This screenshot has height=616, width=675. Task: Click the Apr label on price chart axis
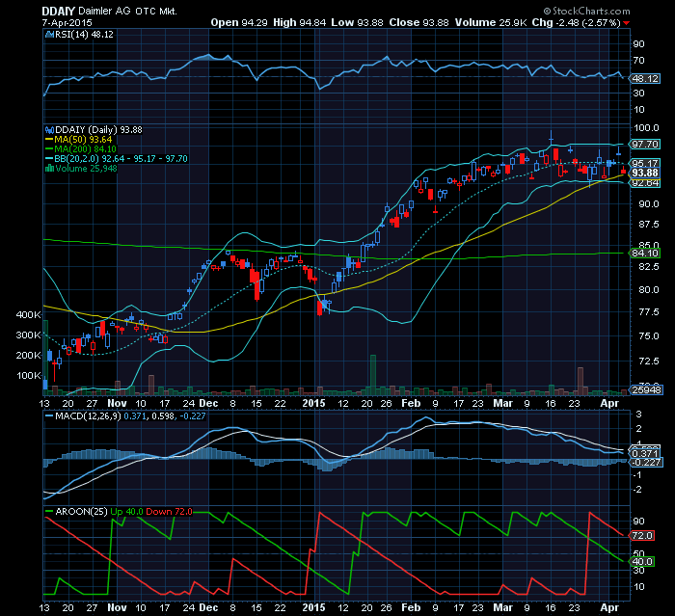[609, 403]
